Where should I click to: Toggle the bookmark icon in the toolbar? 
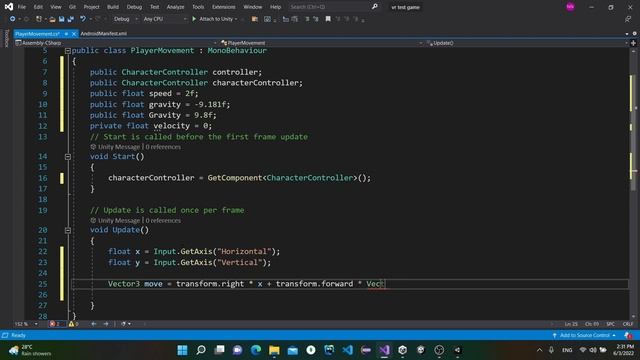[x=328, y=19]
